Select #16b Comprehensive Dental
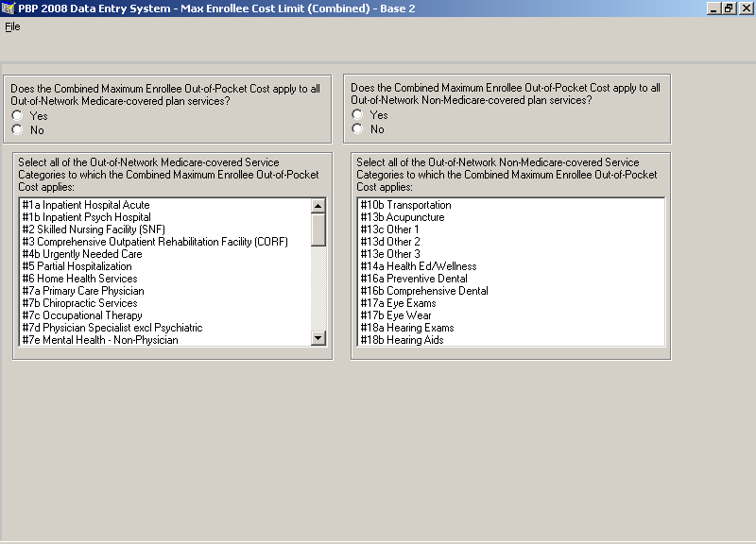 pyautogui.click(x=511, y=291)
